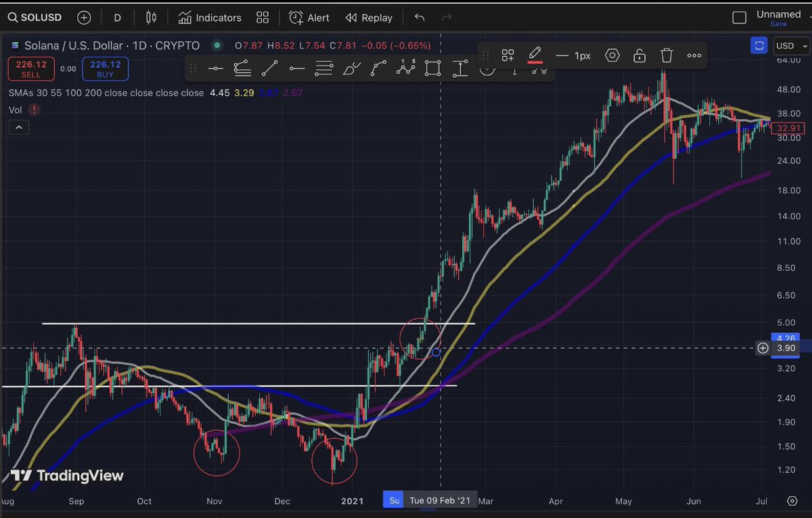The height and width of the screenshot is (518, 812).
Task: Open the Unnamed layout menu
Action: (778, 14)
